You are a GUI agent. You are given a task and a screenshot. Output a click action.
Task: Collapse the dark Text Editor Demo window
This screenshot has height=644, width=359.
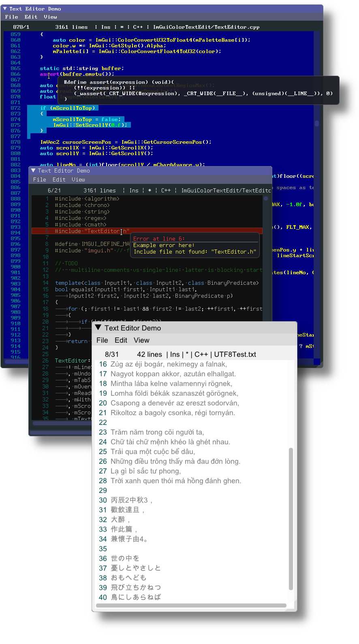coord(34,171)
